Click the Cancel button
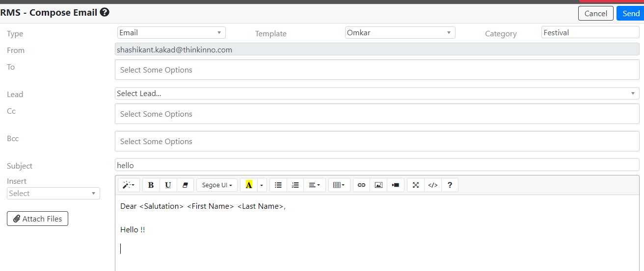 [596, 13]
